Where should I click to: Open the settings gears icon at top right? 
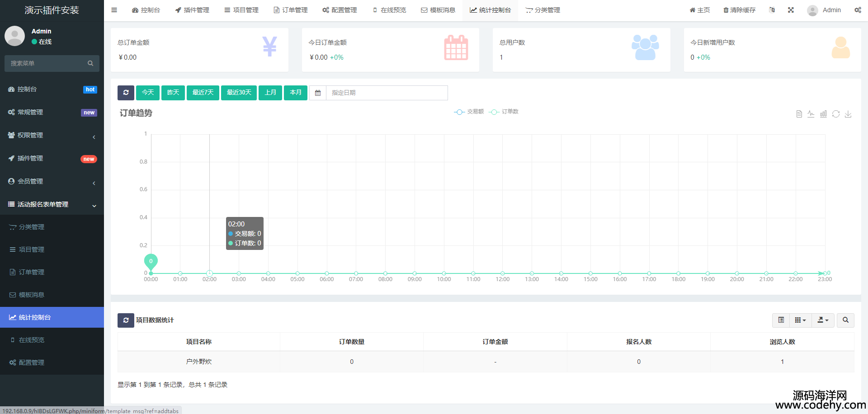pos(858,10)
